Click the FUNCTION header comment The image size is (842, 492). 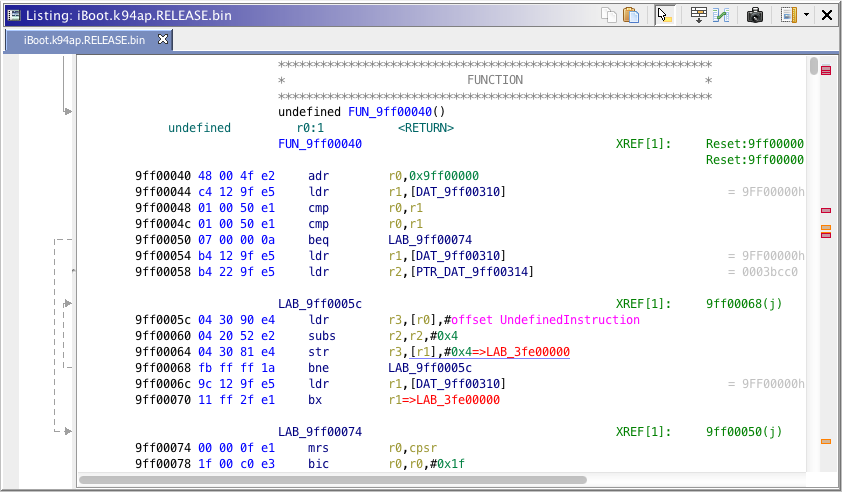(x=495, y=80)
